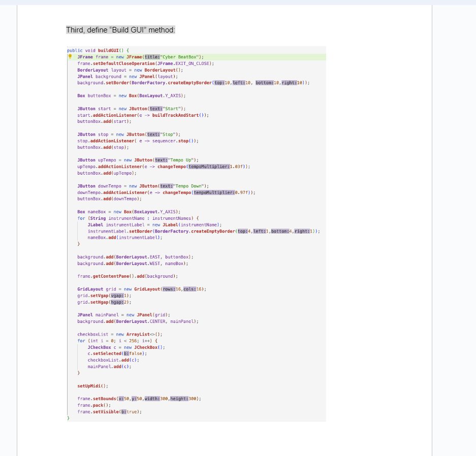Click the buildTrackAndStart lambda call
The width and height of the screenshot is (476, 456).
coord(176,115)
